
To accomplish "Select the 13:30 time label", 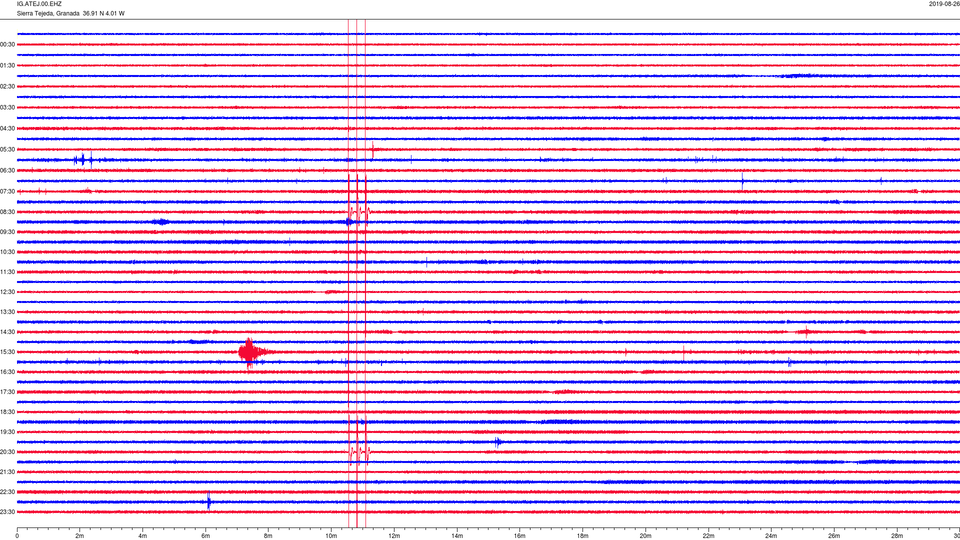I will tap(7, 312).
